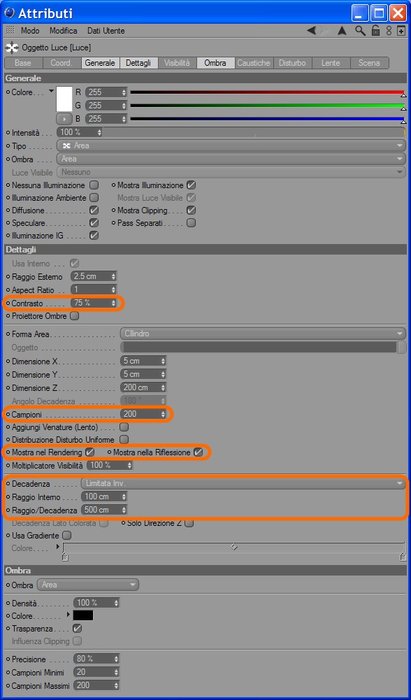The width and height of the screenshot is (411, 700).
Task: Open the Dati Utente menu
Action: (106, 31)
